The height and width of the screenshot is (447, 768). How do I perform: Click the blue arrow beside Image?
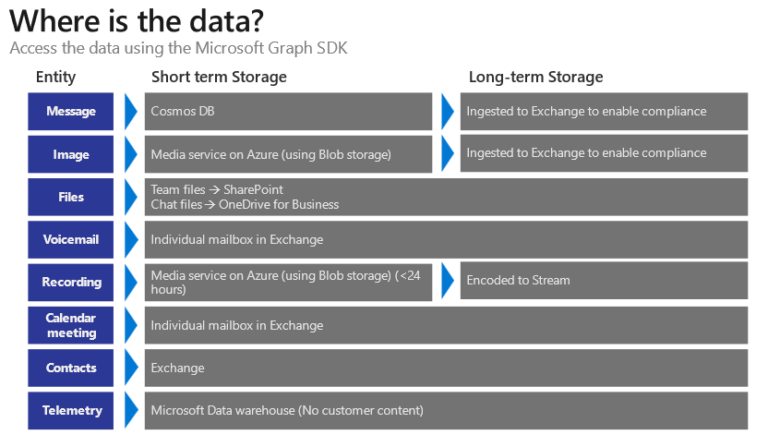click(130, 155)
